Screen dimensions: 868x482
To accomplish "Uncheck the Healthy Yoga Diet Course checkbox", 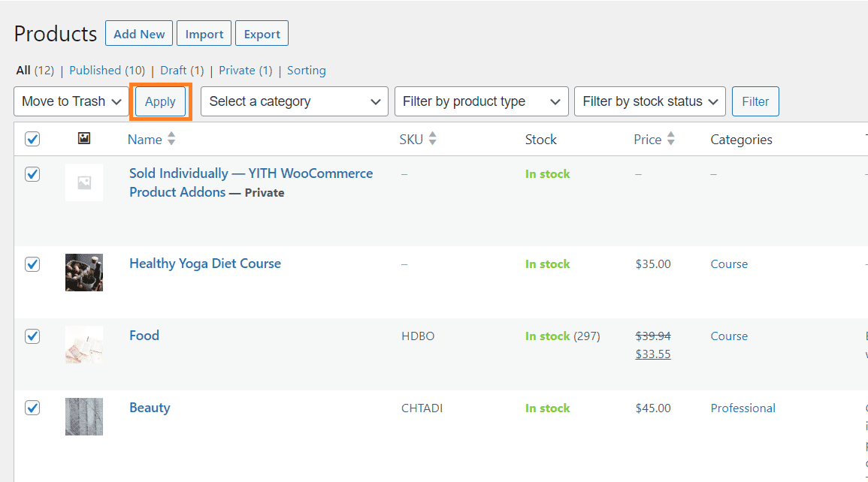I will (x=32, y=264).
